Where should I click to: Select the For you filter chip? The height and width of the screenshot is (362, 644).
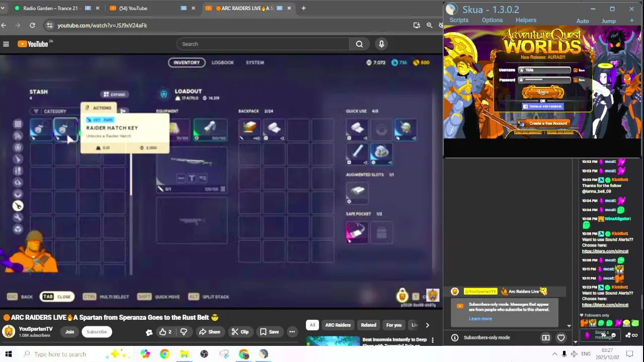[394, 325]
